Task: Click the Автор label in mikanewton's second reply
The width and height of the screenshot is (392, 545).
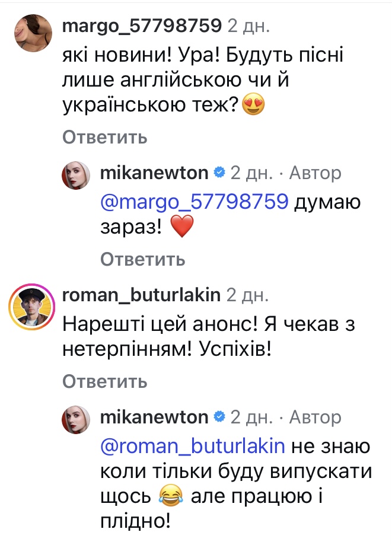Action: (315, 417)
